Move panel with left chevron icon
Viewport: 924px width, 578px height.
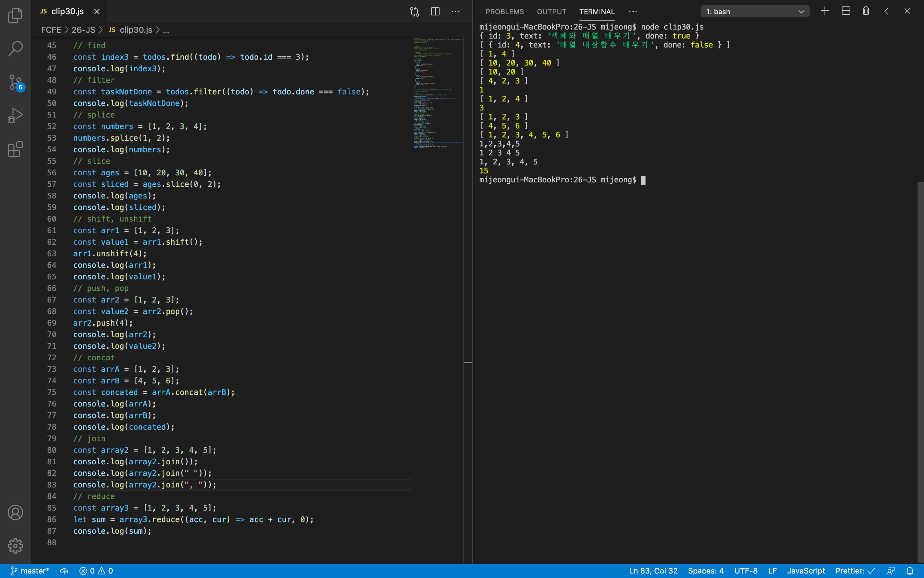[886, 11]
